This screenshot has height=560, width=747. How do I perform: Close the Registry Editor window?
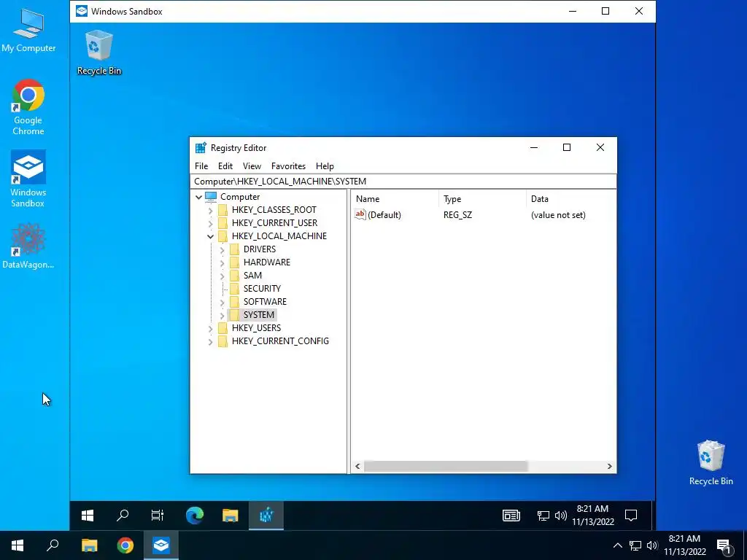pos(600,147)
